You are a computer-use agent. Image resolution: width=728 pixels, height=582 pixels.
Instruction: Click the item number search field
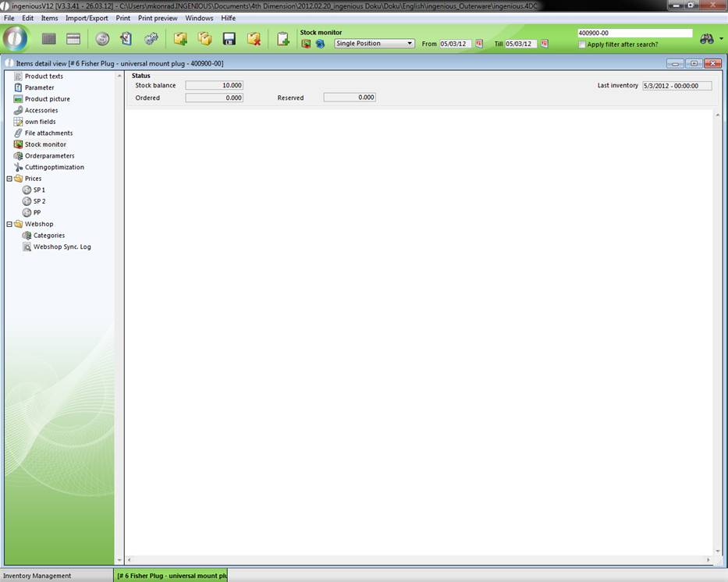[x=634, y=34]
